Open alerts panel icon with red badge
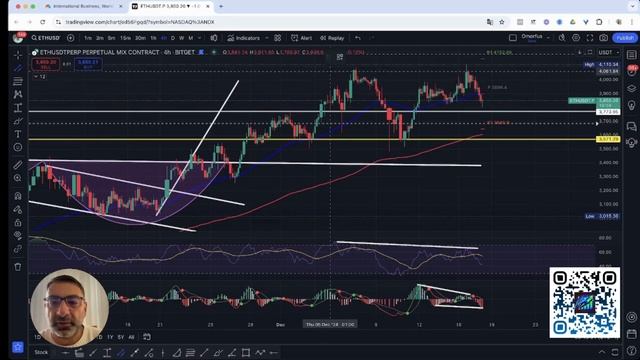The height and width of the screenshot is (360, 640). [x=631, y=71]
